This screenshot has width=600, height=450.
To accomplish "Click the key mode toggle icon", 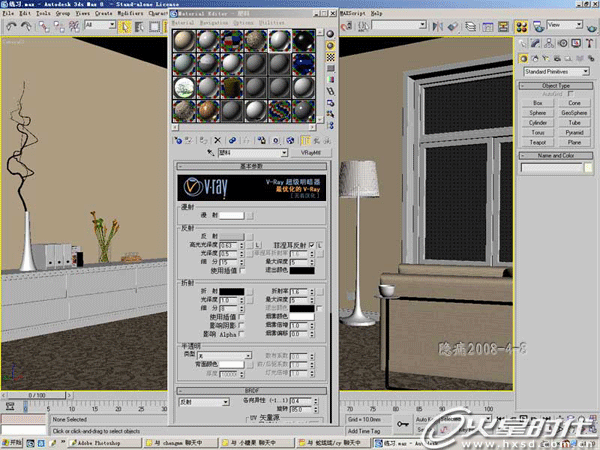I will [403, 424].
